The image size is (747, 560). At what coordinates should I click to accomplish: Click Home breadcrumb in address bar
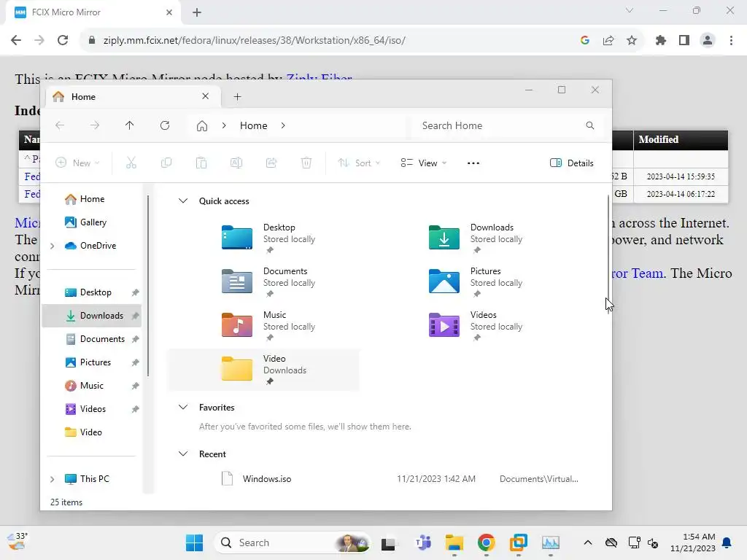253,125
